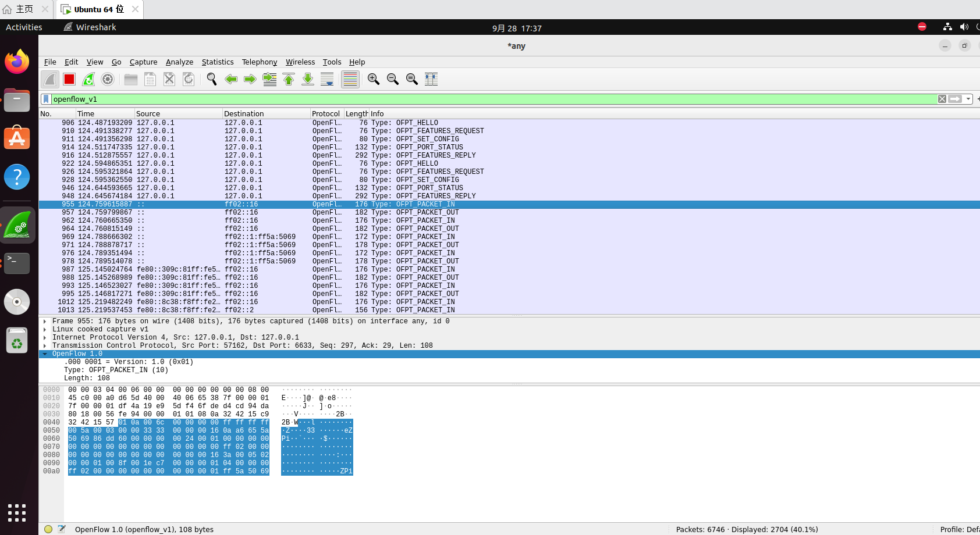This screenshot has height=535, width=980.
Task: Open the Files manager in the dock
Action: pos(17,100)
